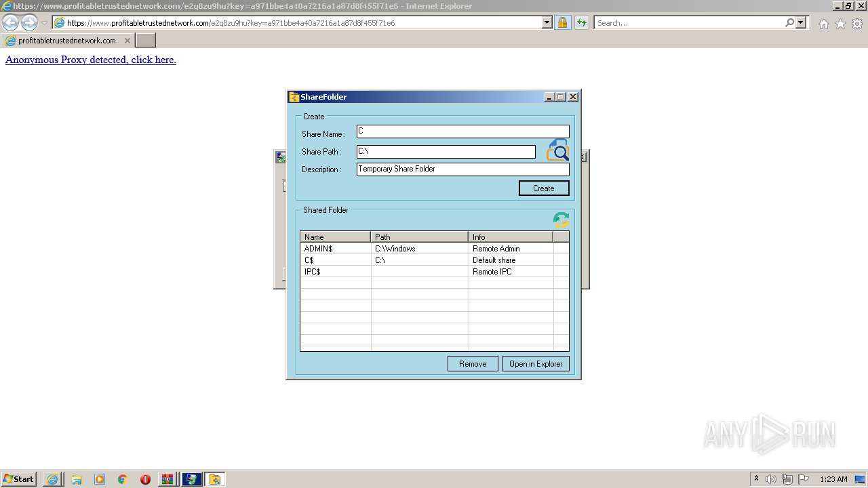This screenshot has width=868, height=488.
Task: Click the show desktop monitor icon
Action: (860, 479)
